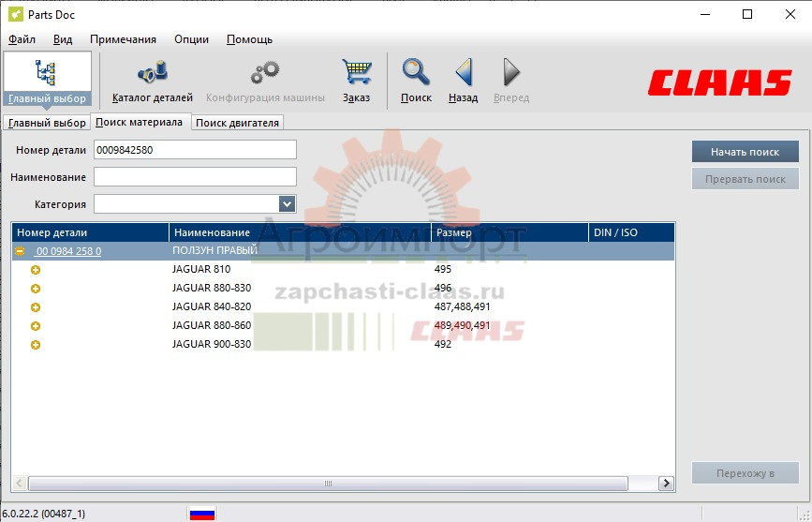
Task: Click version text 6.0.22.2 (00487_1)
Action: click(43, 514)
